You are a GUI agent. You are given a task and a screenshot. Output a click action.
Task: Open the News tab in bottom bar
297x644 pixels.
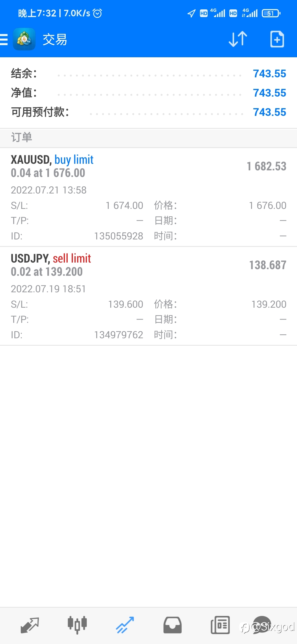pyautogui.click(x=220, y=625)
